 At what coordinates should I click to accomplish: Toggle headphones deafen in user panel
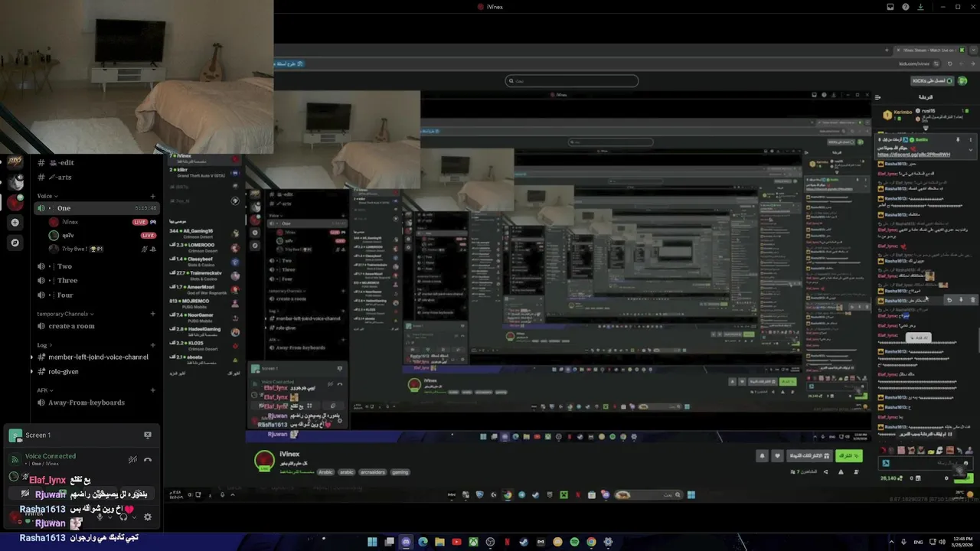(x=123, y=517)
